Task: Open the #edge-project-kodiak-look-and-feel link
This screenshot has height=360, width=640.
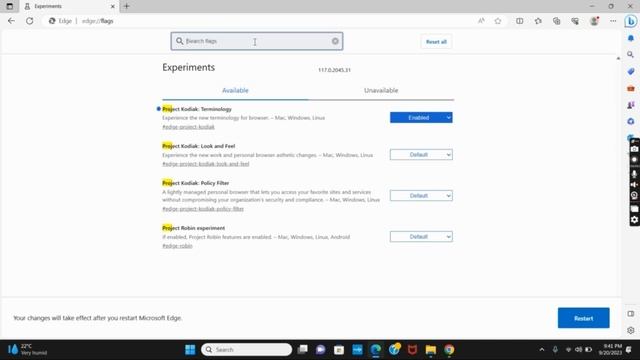Action: click(206, 164)
